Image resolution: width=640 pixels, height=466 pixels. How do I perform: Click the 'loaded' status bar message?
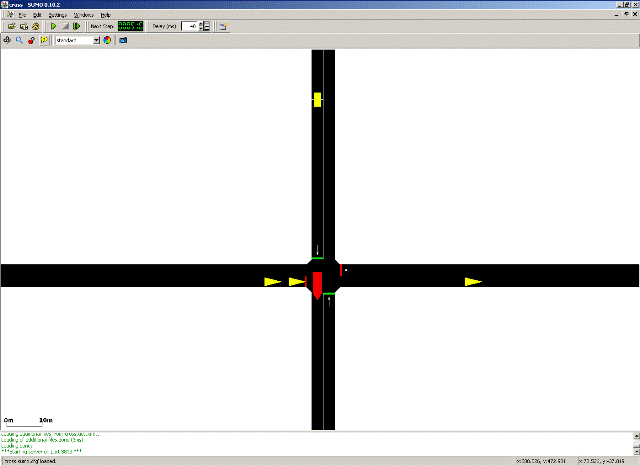(x=30, y=461)
